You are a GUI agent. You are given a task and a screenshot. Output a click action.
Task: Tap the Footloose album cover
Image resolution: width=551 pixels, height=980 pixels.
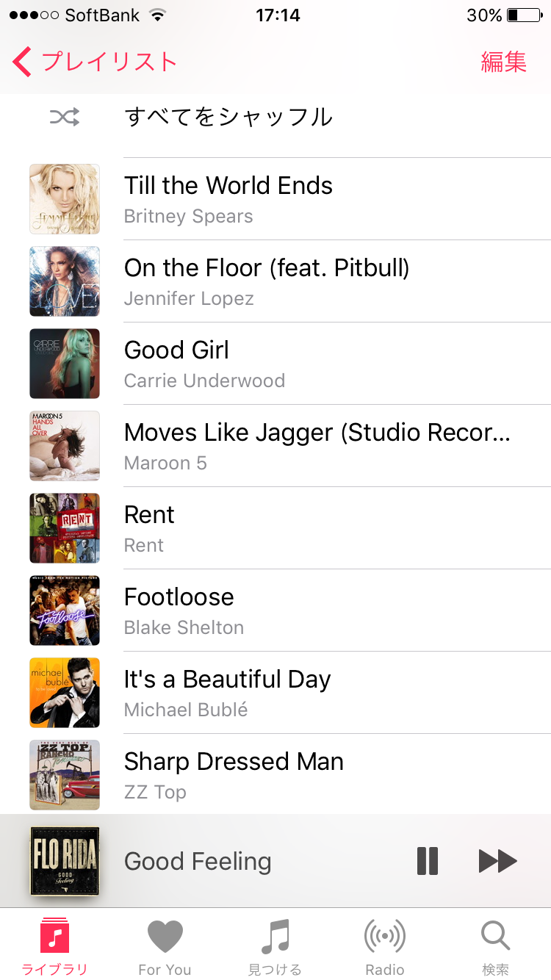click(x=65, y=610)
